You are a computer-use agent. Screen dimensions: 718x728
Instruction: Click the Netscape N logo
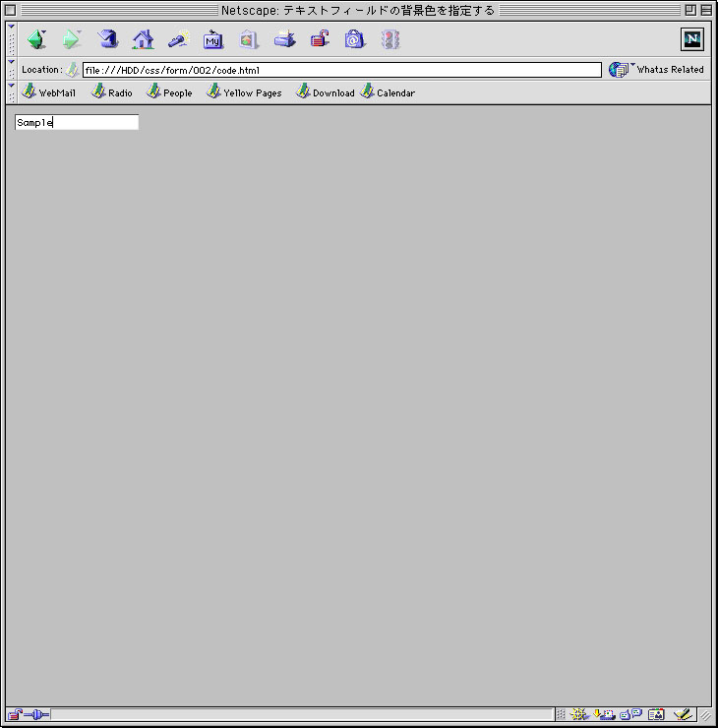point(692,39)
